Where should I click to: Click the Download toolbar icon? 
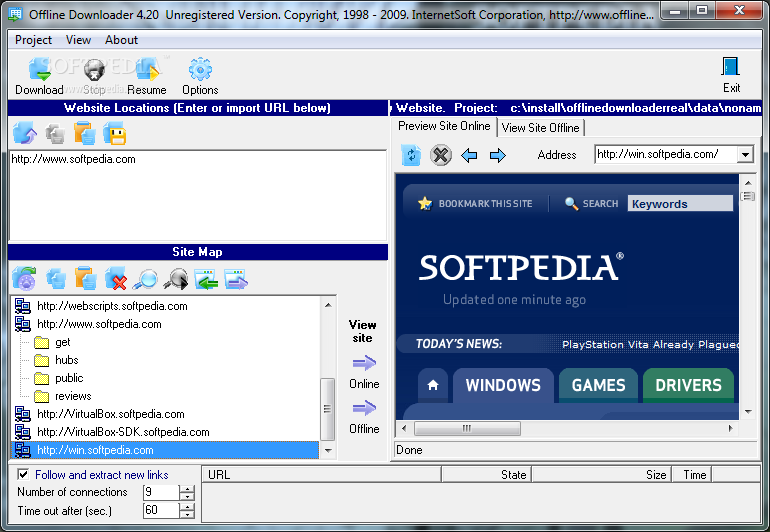click(x=39, y=70)
